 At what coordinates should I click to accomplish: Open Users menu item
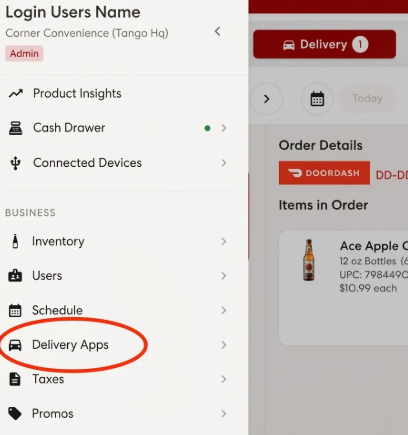coord(118,276)
